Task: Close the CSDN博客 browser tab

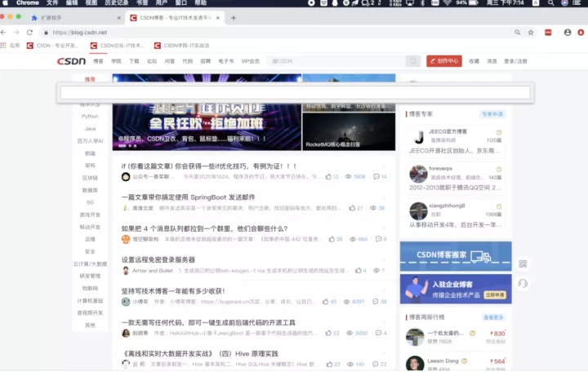Action: 218,18
